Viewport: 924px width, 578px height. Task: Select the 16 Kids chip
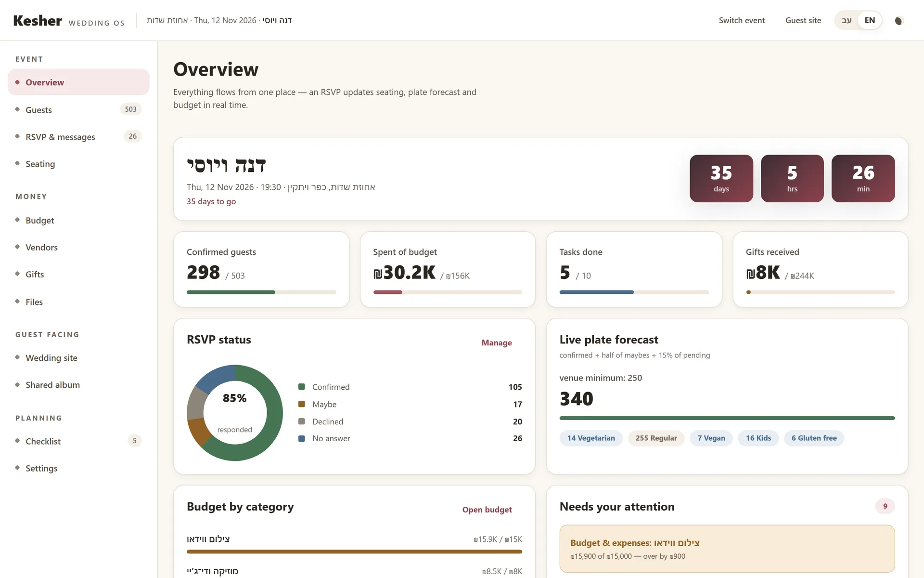coord(758,438)
